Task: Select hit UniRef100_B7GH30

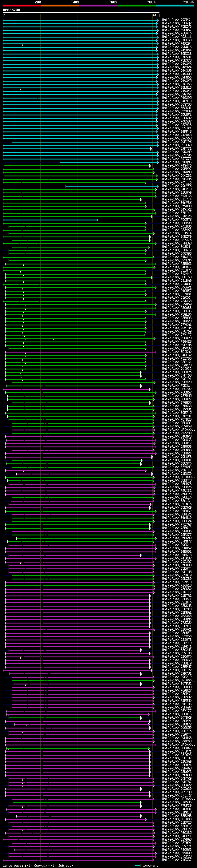Action: point(177,403)
